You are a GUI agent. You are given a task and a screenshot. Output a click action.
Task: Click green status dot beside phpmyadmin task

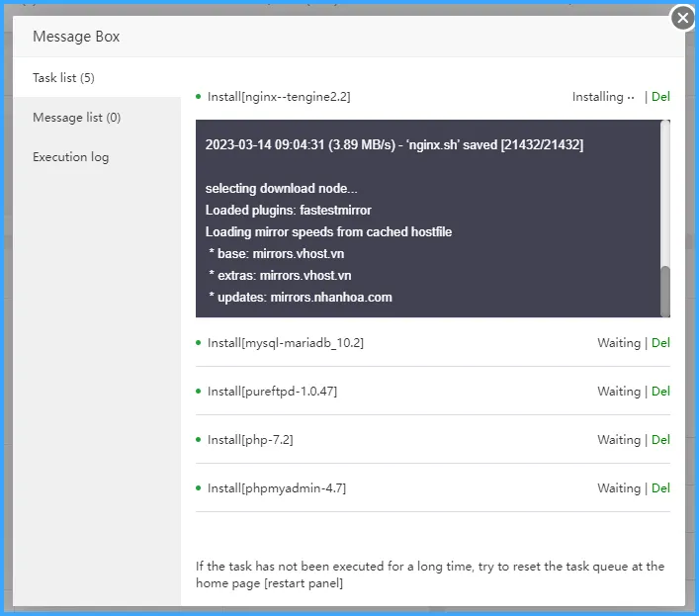(x=199, y=487)
